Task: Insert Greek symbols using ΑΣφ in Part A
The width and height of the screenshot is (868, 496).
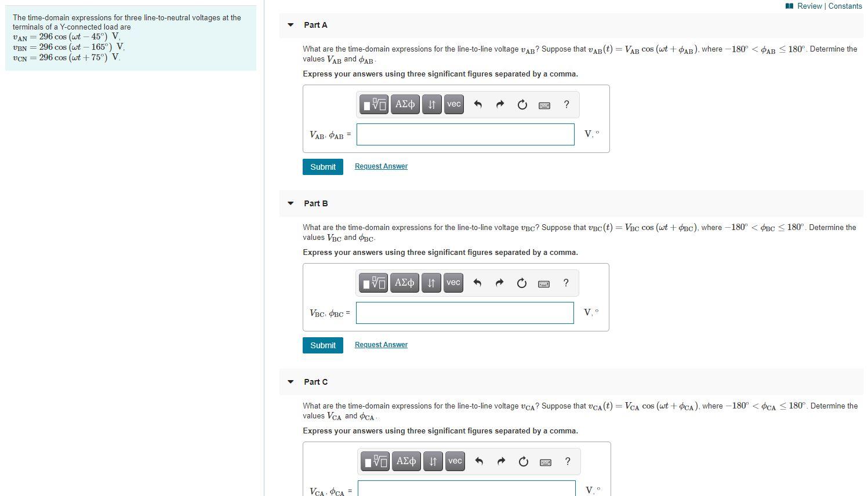Action: pos(405,104)
